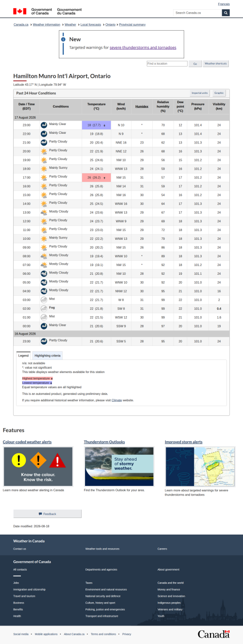Visit the Climate website link
Screen dimensions: 243x644
click(117, 400)
